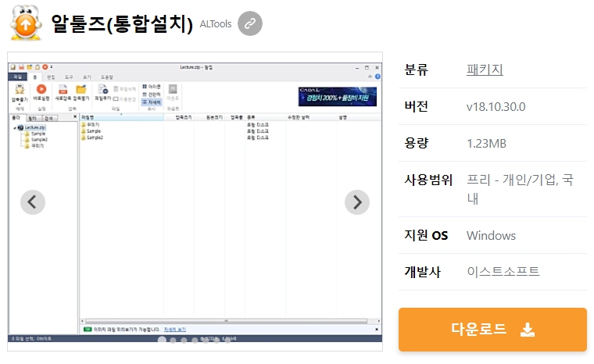Viewport: 594px width, 364px height.
Task: Dismiss the image preview info bar
Action: (x=377, y=330)
